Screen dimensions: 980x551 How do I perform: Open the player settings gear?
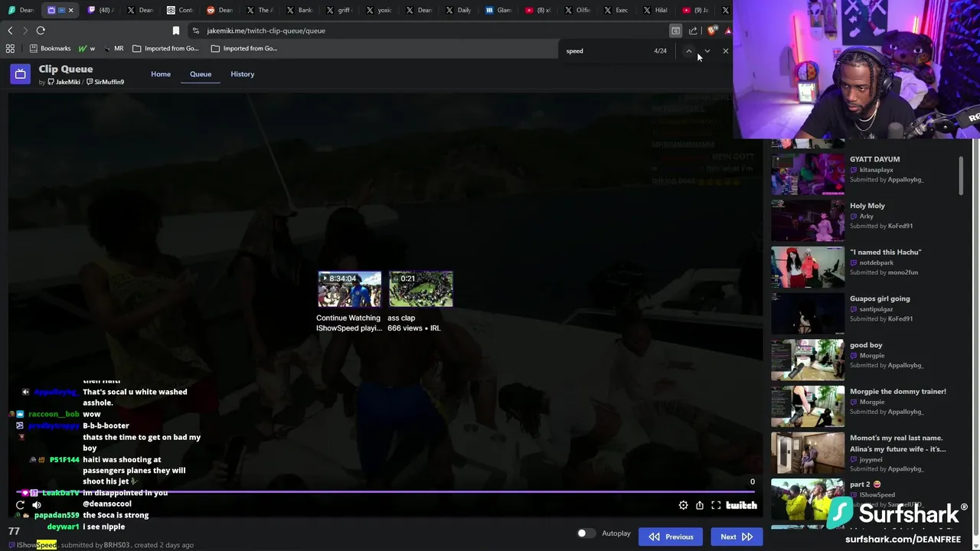pos(683,505)
